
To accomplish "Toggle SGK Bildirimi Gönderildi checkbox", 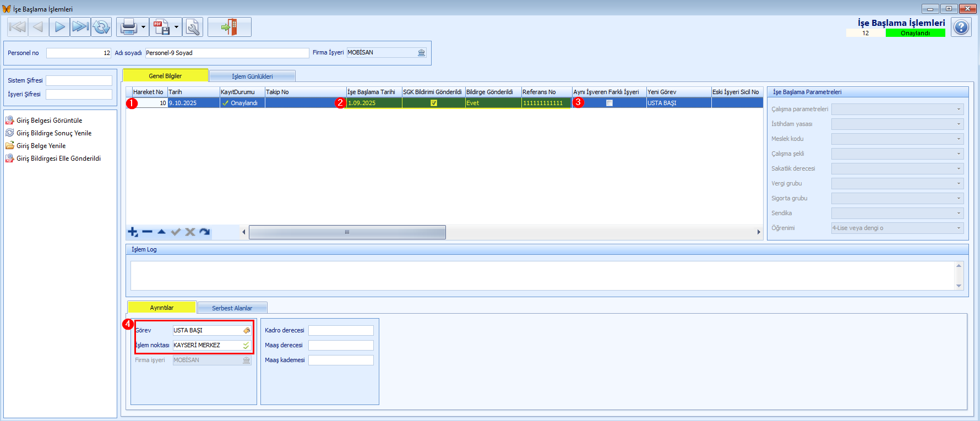I will click(434, 103).
